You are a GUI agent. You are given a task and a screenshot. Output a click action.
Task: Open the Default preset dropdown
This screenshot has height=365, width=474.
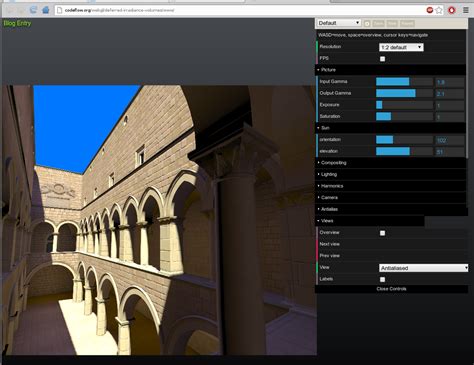click(x=339, y=23)
